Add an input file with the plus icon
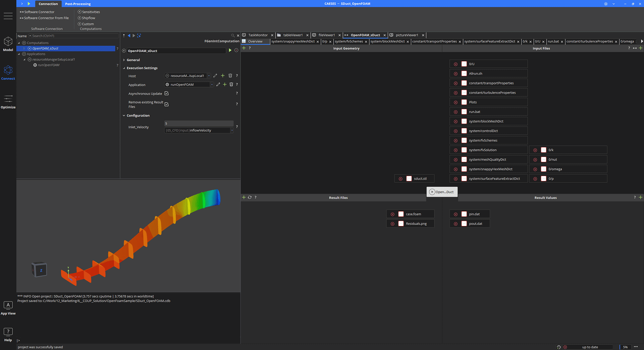This screenshot has width=644, height=350. (641, 48)
